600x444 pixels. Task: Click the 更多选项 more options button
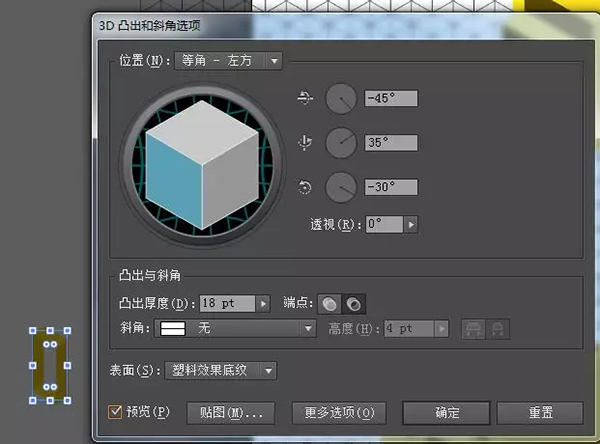pyautogui.click(x=339, y=413)
